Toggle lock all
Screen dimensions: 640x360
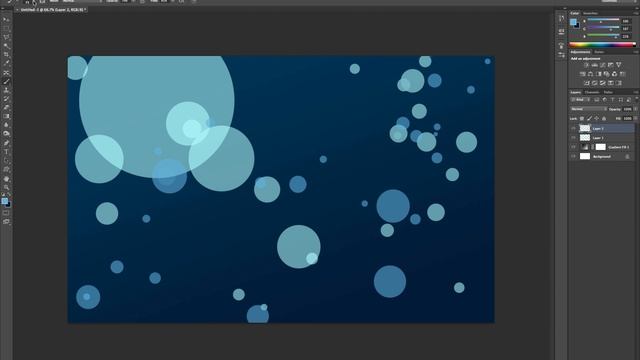[604, 118]
